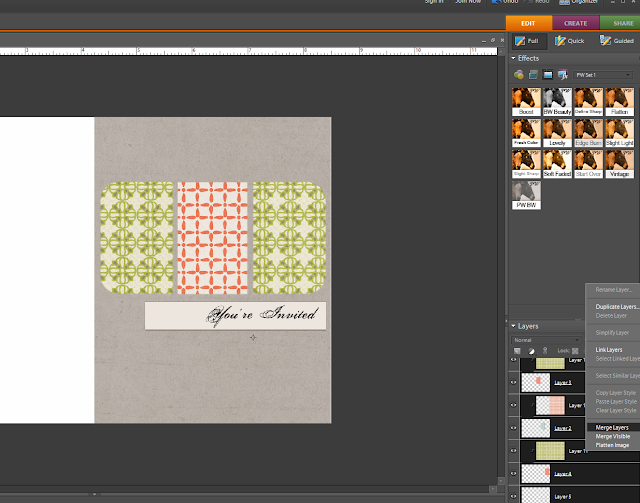Screen dimensions: 640x503
Task: Choose Simplify Layer from the context menu
Action: tap(613, 333)
